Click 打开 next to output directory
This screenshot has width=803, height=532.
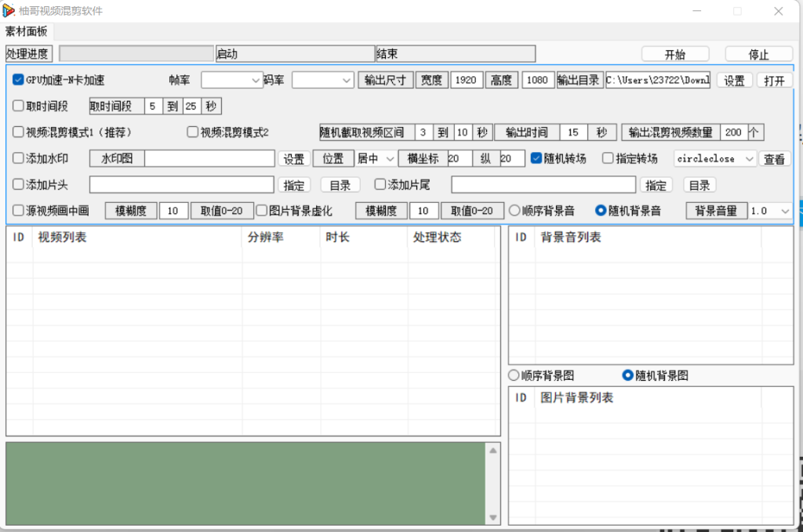pyautogui.click(x=774, y=80)
